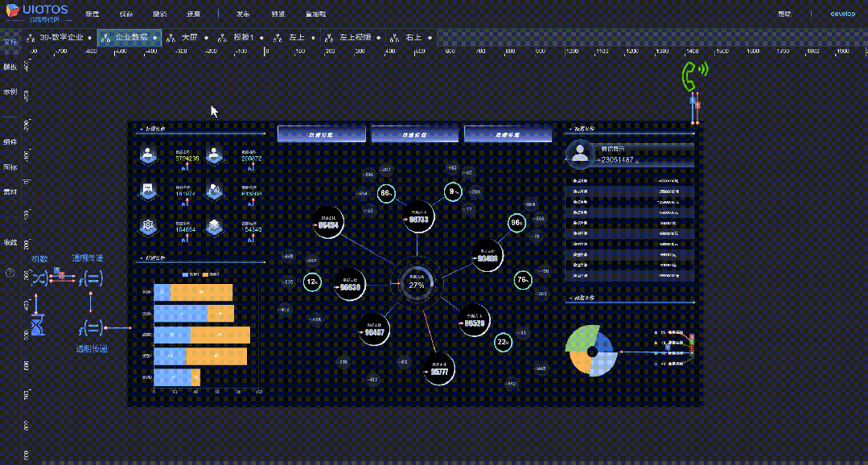Screen dimensions: 868x465
Task: Select the 96468 node circle
Action: pos(488,255)
